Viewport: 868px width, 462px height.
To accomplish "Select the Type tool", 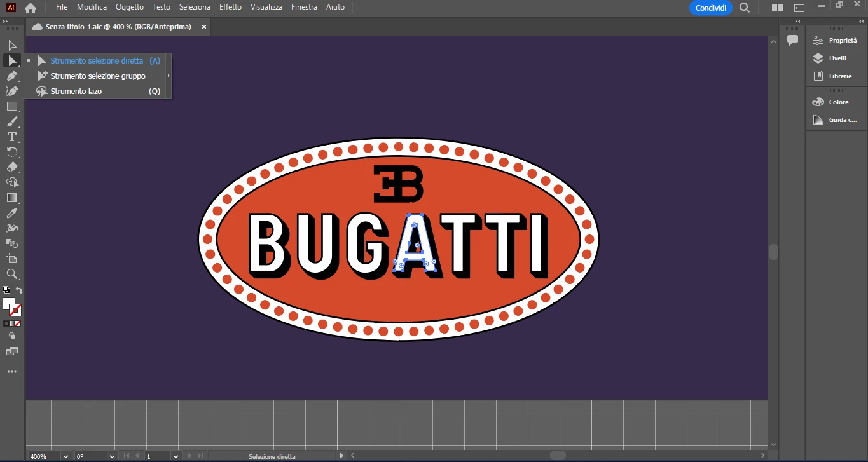I will pyautogui.click(x=12, y=137).
